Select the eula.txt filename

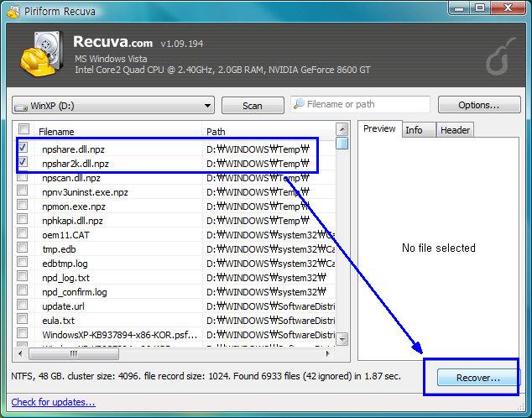point(59,321)
